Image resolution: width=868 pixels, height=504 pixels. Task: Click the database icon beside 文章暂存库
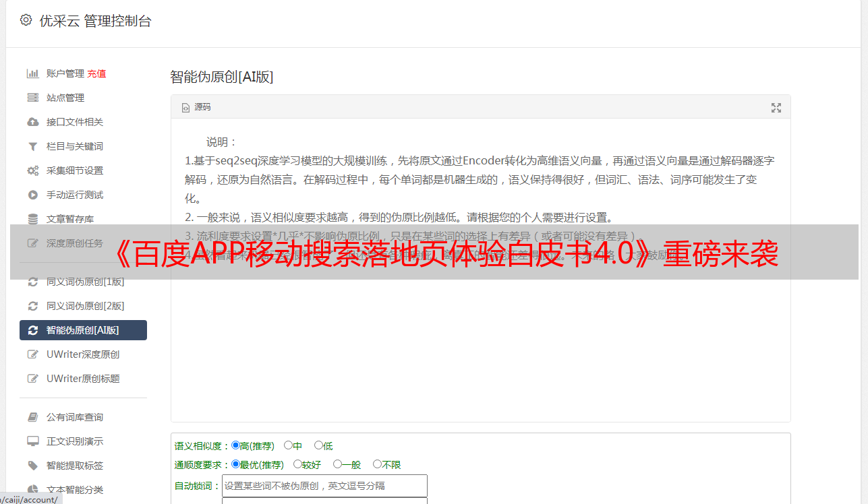coord(32,219)
